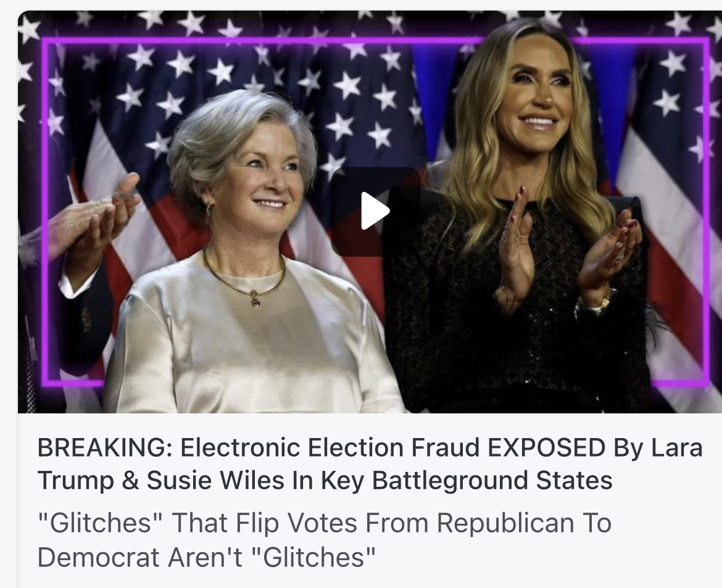Open the BREAKING Electronic Election Fraud headline

coord(370,464)
